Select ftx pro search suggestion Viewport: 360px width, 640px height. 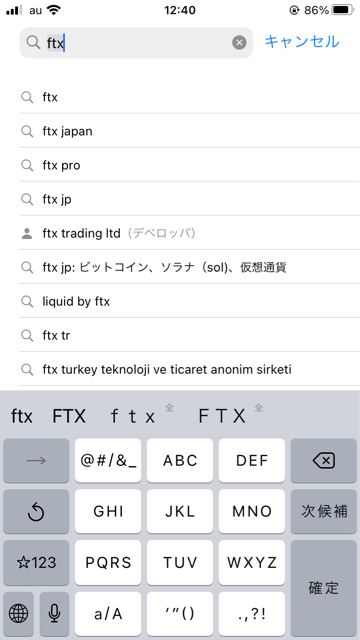[189, 165]
